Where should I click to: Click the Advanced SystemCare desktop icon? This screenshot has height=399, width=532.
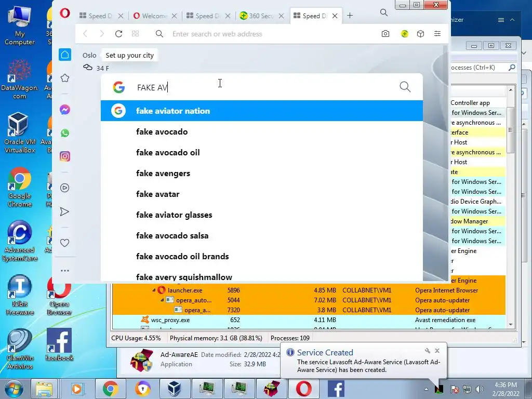click(19, 241)
